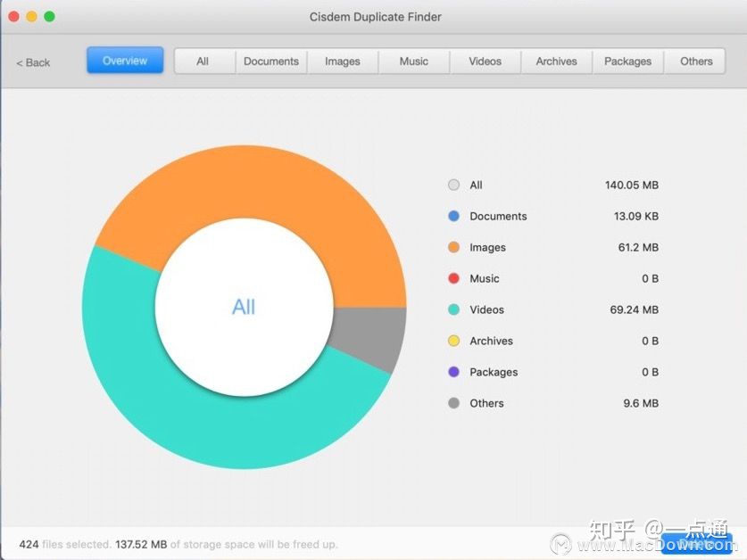This screenshot has width=747, height=560.
Task: Click the Archives legend label
Action: [491, 341]
